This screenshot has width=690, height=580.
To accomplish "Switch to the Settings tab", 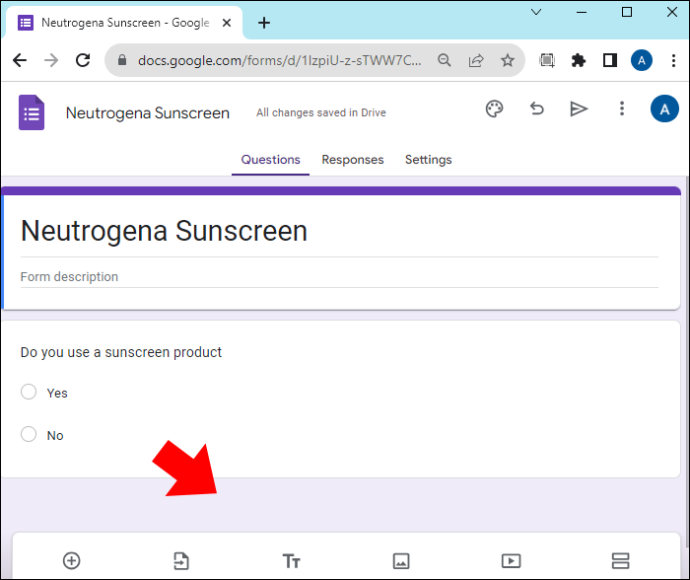I will [428, 160].
